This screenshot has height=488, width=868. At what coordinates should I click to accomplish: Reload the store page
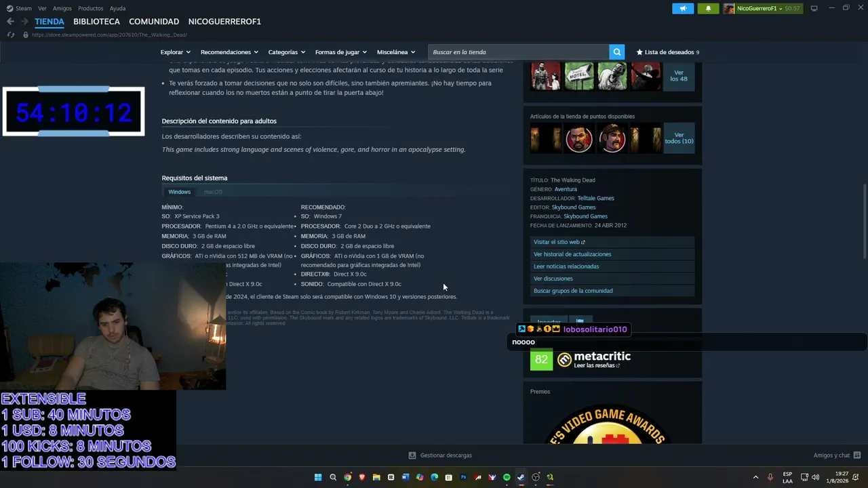[x=10, y=35]
